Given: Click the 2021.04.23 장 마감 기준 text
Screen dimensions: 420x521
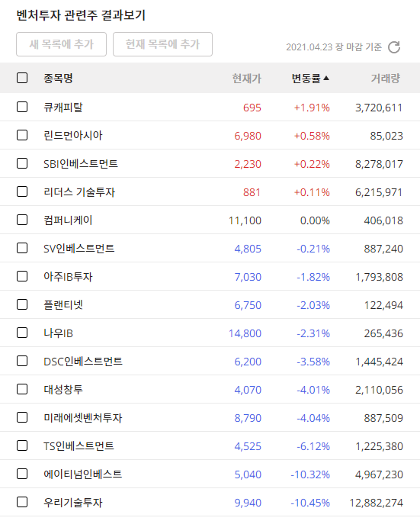Looking at the screenshot, I should pyautogui.click(x=334, y=47).
